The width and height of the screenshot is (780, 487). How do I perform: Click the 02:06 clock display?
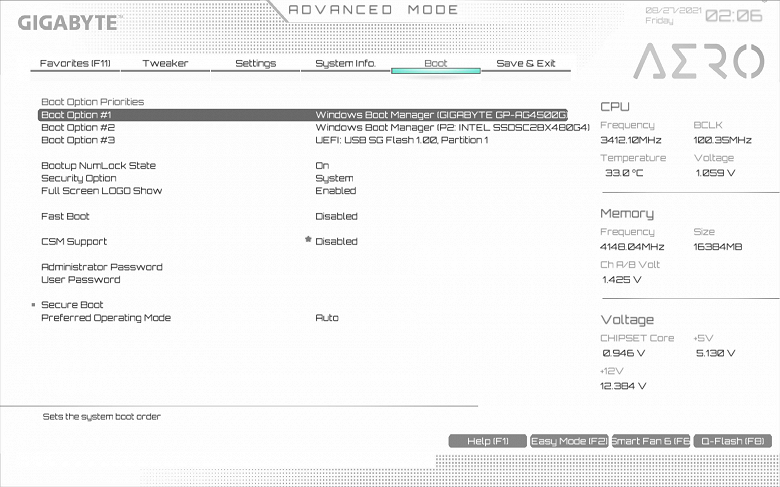coord(734,16)
